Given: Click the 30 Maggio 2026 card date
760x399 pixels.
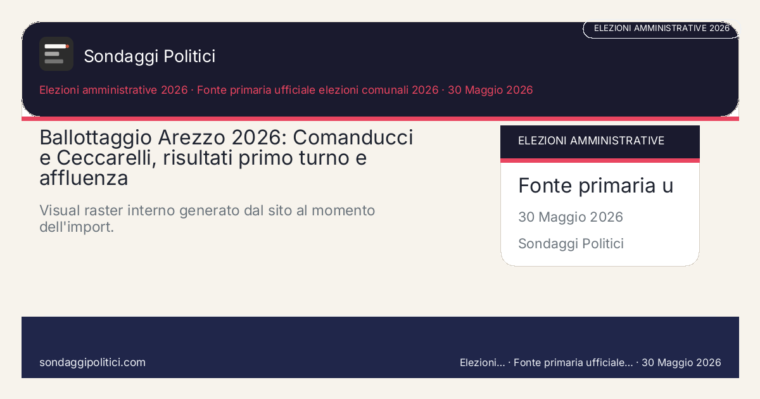Looking at the screenshot, I should (570, 217).
